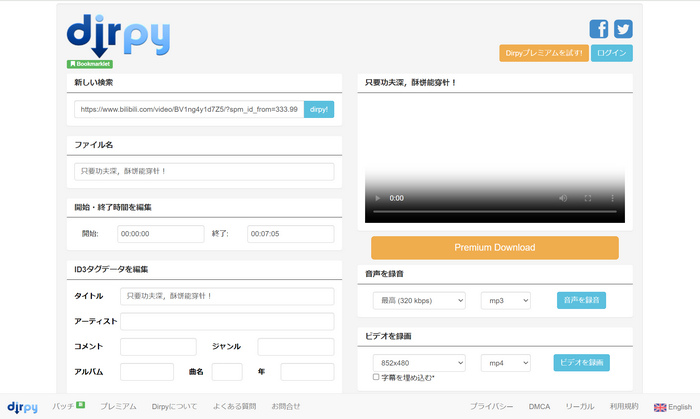Focus the album input field

[x=147, y=372]
